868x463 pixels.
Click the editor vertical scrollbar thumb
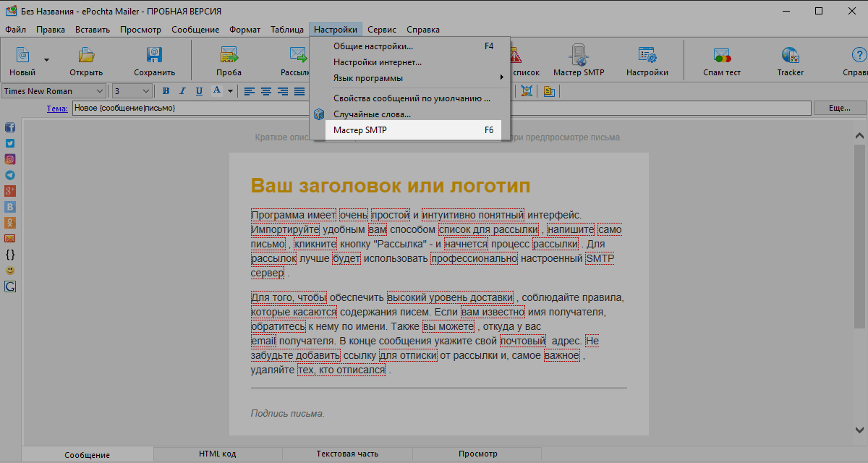[x=859, y=238]
